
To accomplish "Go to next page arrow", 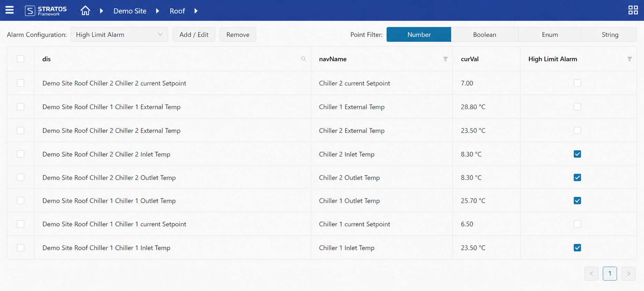I will 628,274.
